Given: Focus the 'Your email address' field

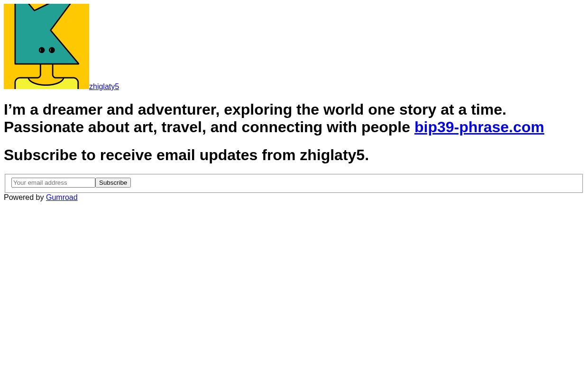Looking at the screenshot, I should click(53, 182).
